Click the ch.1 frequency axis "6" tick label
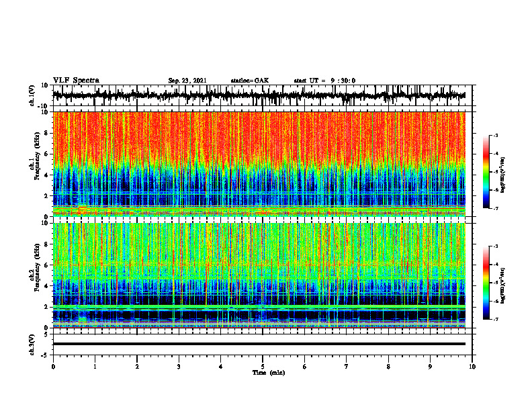Viewport: 532px width, 411px height. point(46,154)
